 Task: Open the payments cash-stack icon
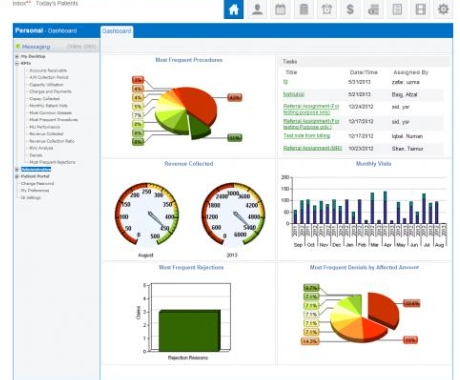point(373,9)
